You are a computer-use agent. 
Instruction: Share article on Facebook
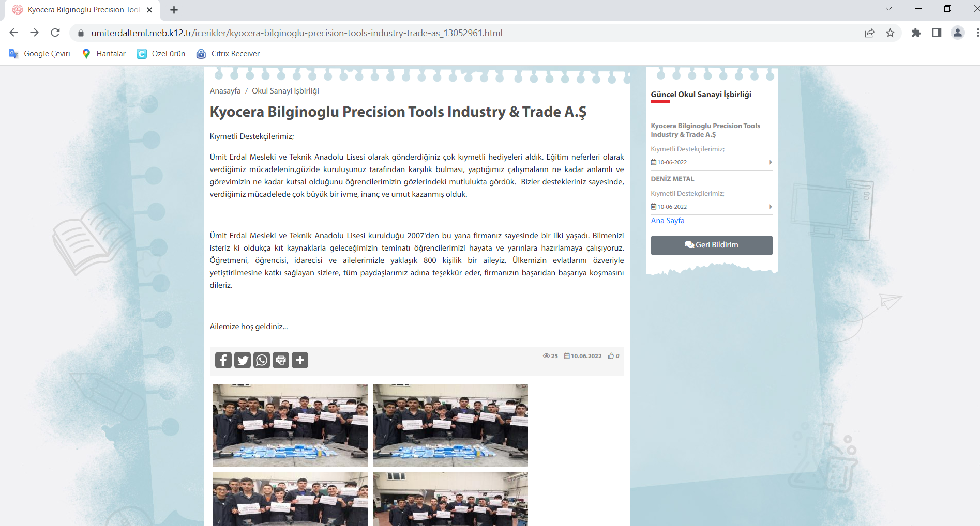click(x=223, y=360)
